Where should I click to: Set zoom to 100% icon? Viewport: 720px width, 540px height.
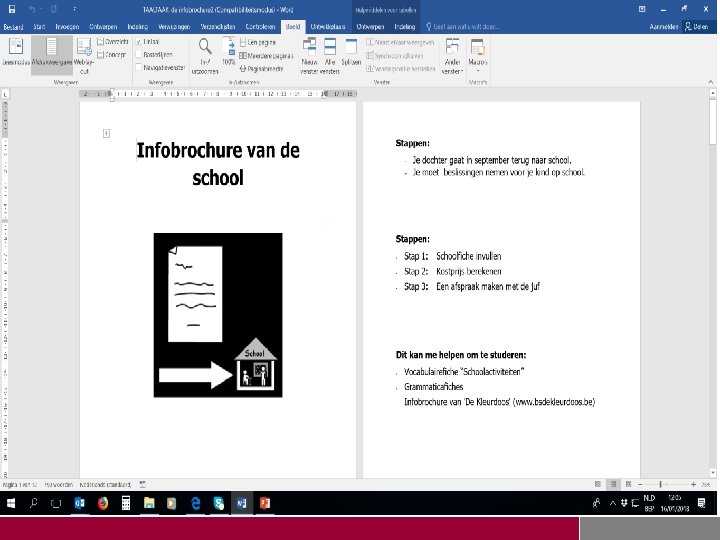[229, 51]
